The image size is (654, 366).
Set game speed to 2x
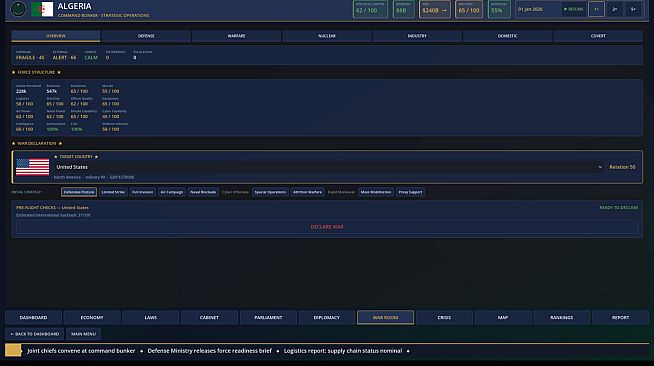[615, 9]
